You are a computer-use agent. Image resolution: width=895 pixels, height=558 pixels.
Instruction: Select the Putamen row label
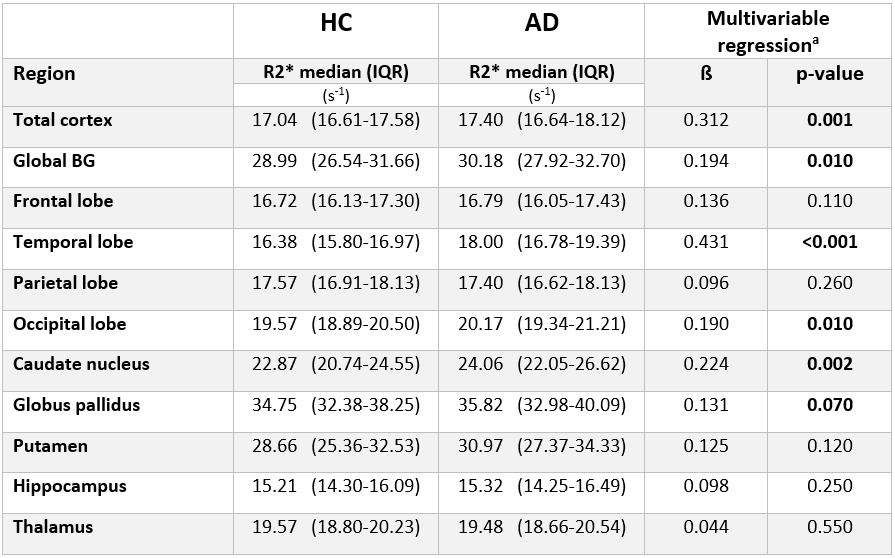[50, 446]
